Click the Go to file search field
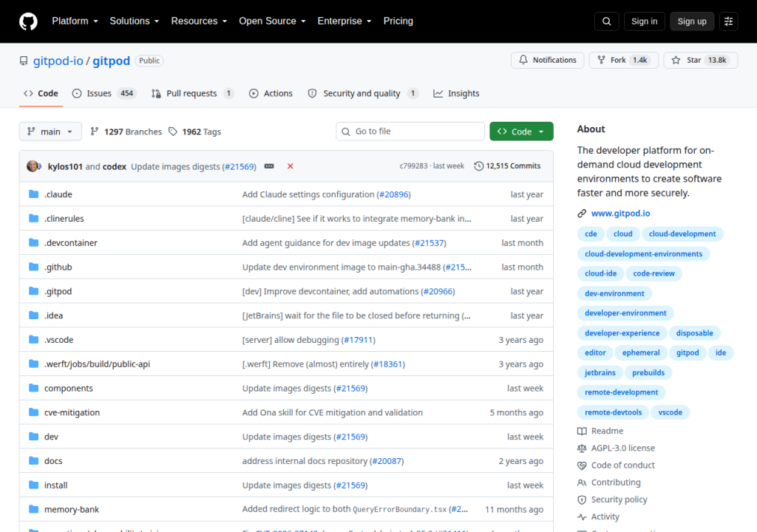 tap(410, 132)
